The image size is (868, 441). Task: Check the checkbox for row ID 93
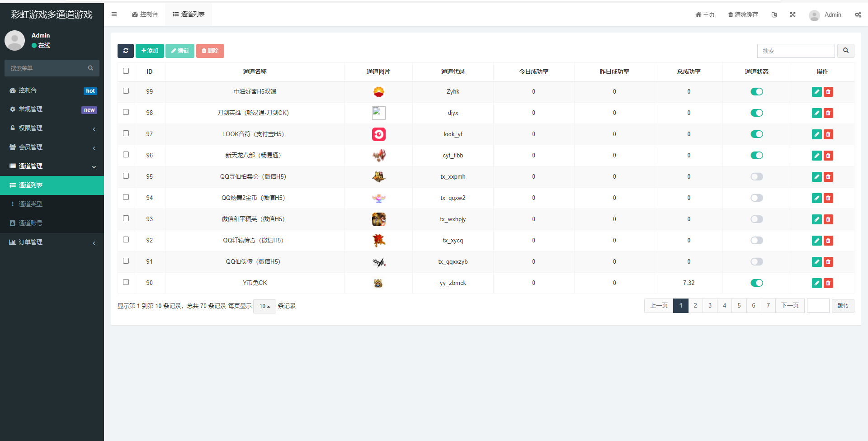pos(126,218)
